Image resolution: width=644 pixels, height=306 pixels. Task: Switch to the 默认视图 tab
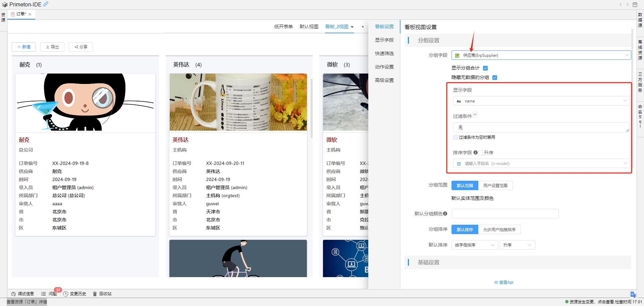(x=309, y=27)
